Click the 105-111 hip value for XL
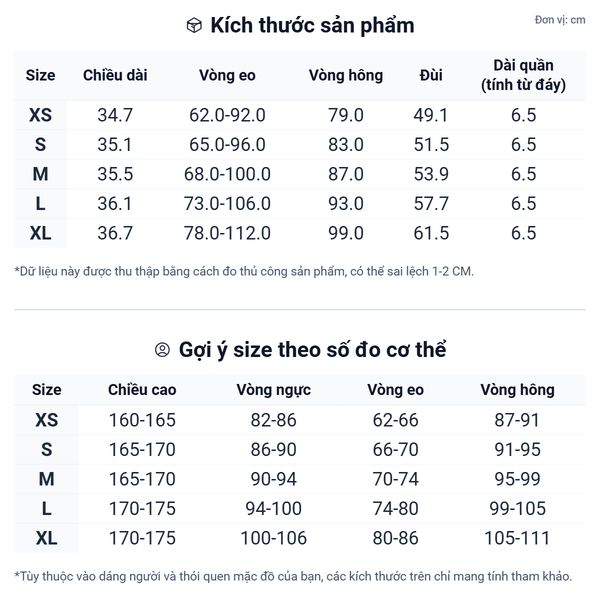This screenshot has width=600, height=600. tap(517, 539)
